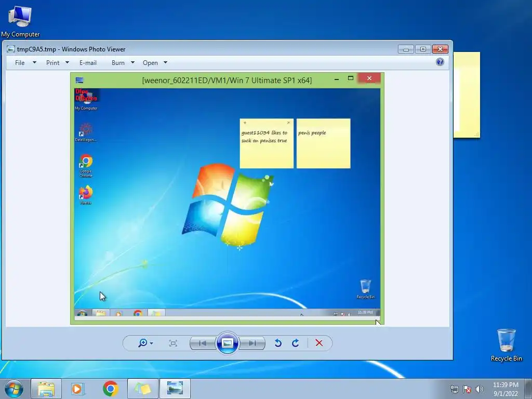This screenshot has height=399, width=532.
Task: Maximize the Windows Photo Viewer window
Action: pyautogui.click(x=423, y=49)
